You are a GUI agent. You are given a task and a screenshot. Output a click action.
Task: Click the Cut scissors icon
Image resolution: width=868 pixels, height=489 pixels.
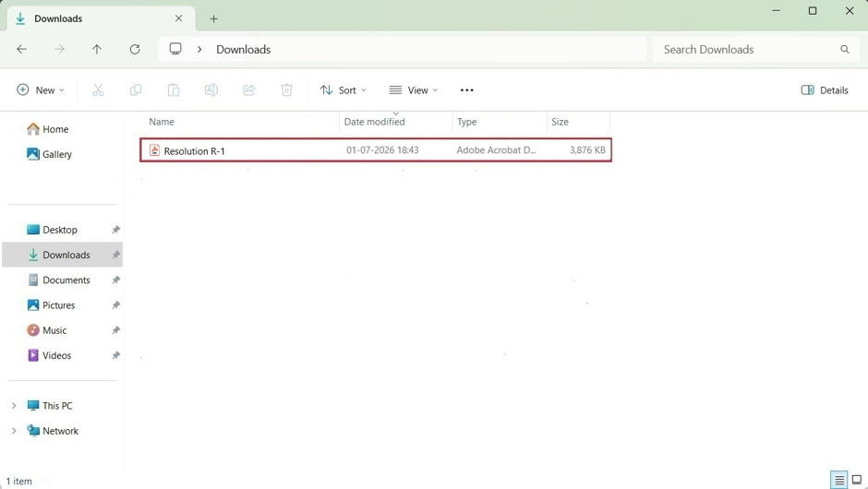98,90
